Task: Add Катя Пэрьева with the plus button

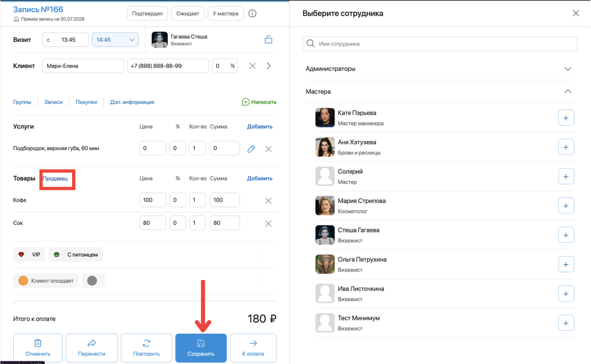Action: tap(566, 118)
